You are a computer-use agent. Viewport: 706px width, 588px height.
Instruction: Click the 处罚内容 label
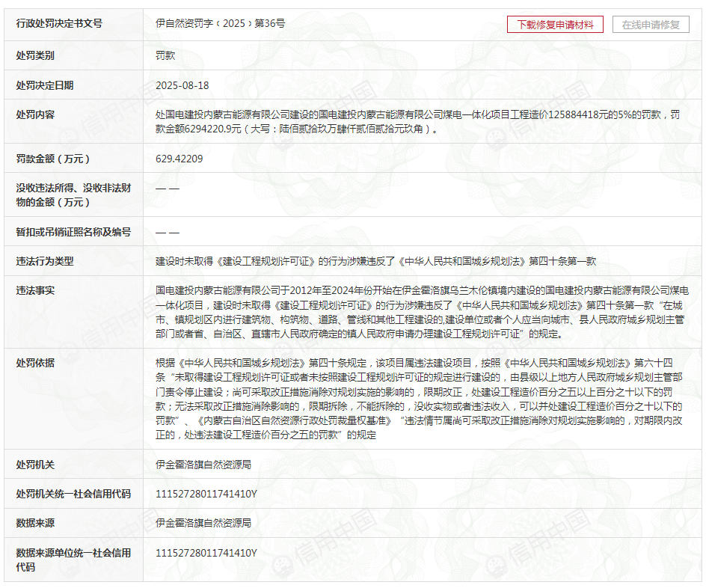tap(35, 114)
